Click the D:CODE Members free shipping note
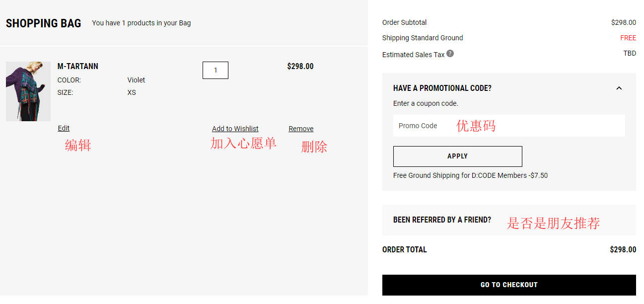Image resolution: width=644 pixels, height=304 pixels. point(470,175)
